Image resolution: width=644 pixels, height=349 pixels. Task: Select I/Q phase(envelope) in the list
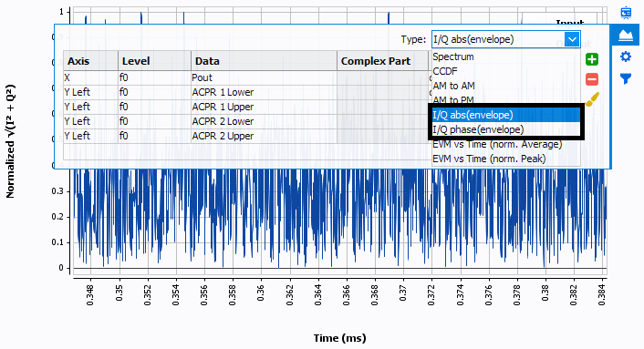click(x=505, y=129)
